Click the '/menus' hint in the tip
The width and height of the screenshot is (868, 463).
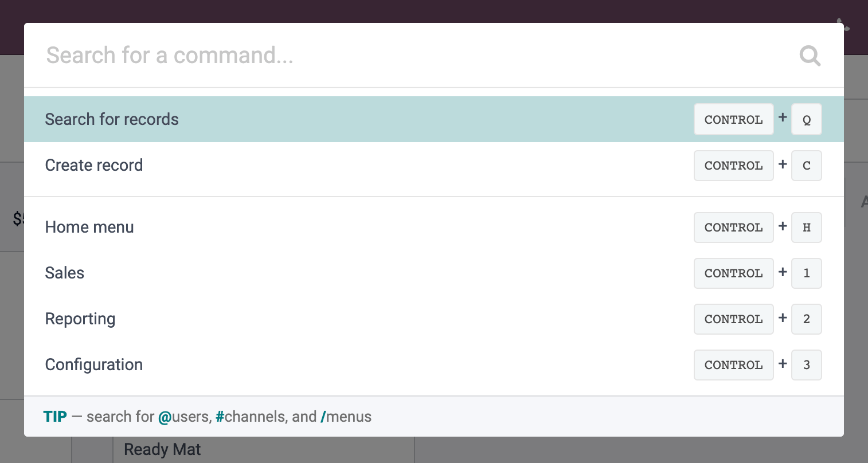(x=346, y=417)
